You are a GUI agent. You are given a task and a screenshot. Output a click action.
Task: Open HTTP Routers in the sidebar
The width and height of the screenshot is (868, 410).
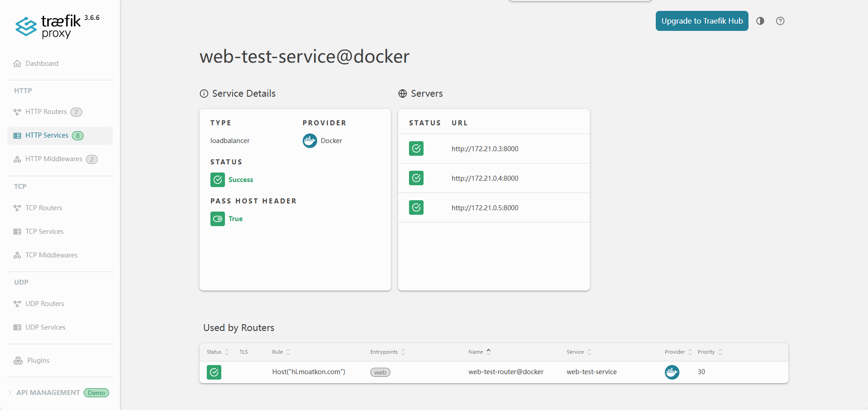[x=46, y=112]
